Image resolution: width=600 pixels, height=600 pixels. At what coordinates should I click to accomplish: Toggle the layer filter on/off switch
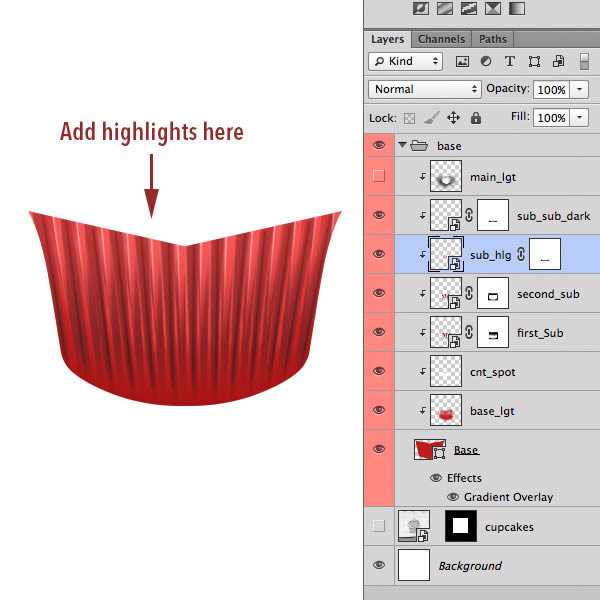pos(584,62)
